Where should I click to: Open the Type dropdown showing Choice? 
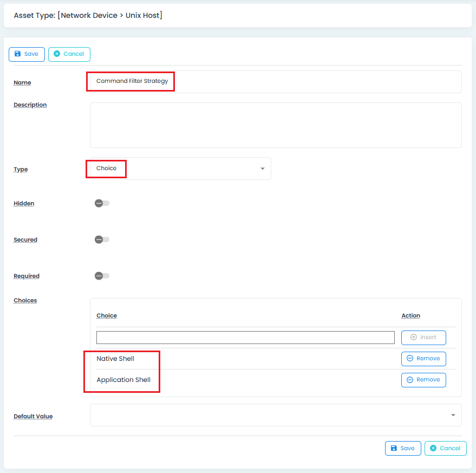[x=180, y=169]
